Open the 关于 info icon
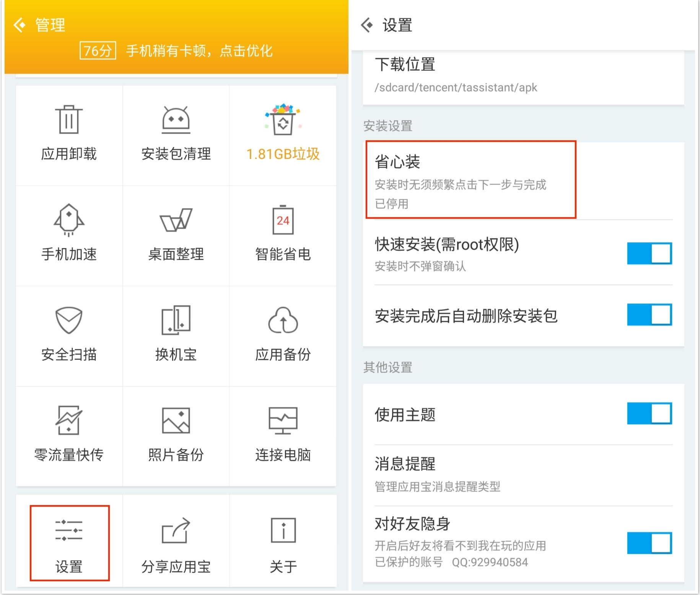This screenshot has height=595, width=700. tap(283, 530)
